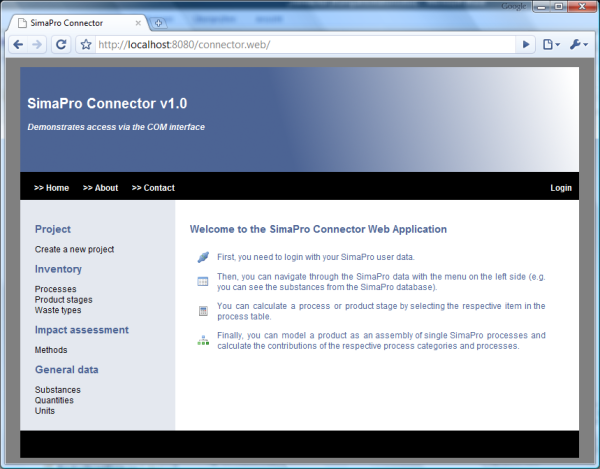Open the About menu item
Image resolution: width=600 pixels, height=469 pixels.
(100, 188)
